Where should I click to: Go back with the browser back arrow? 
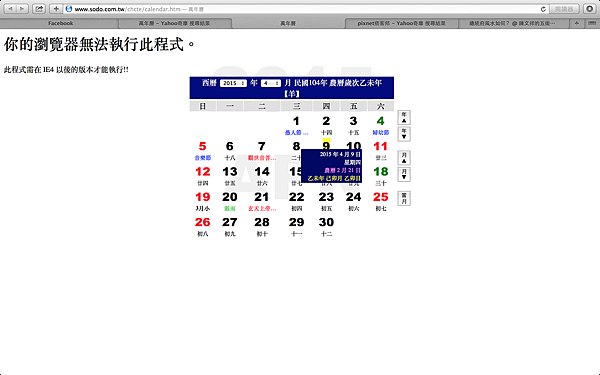10,8
